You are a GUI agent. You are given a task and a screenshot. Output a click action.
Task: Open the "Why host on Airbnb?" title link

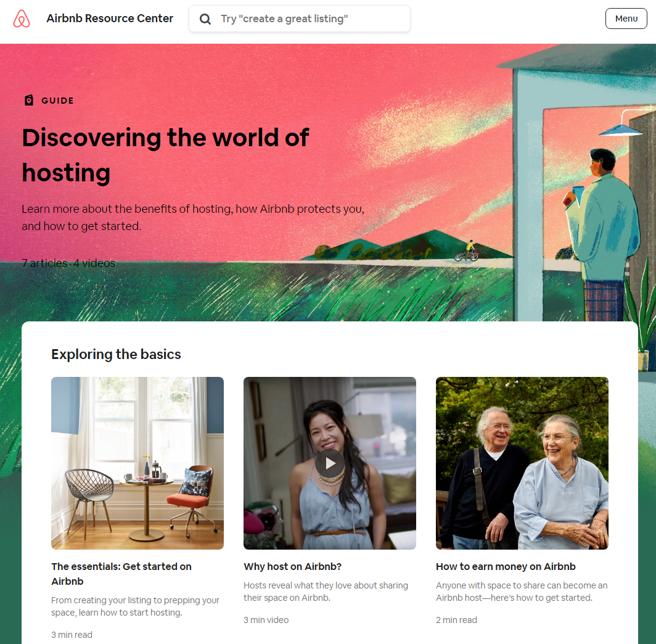tap(292, 567)
